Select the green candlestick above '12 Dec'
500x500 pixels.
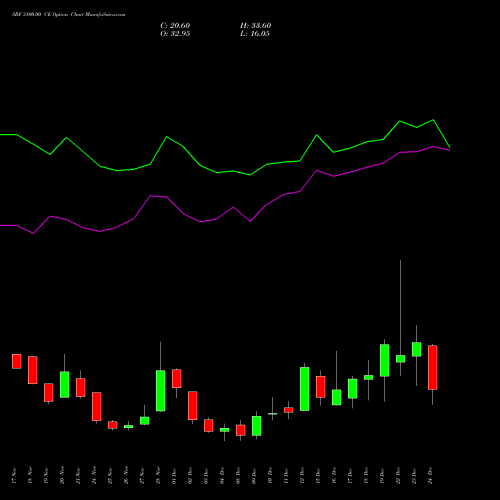[305, 389]
